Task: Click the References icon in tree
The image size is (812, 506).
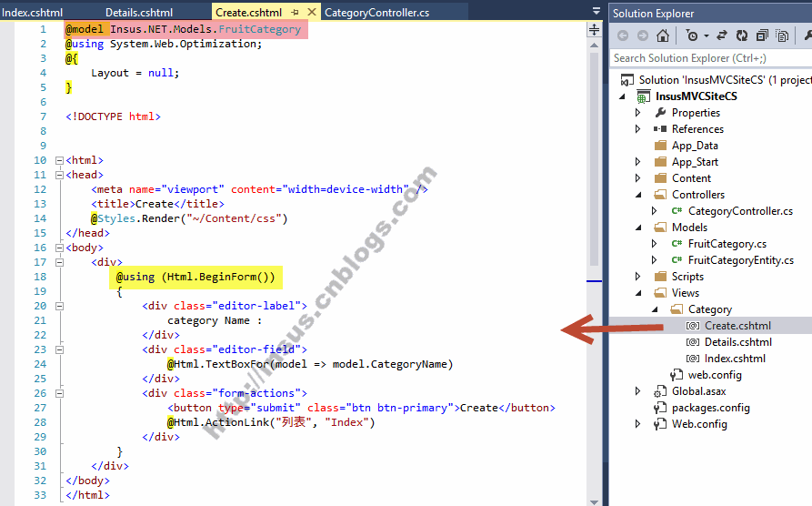Action: click(x=660, y=128)
